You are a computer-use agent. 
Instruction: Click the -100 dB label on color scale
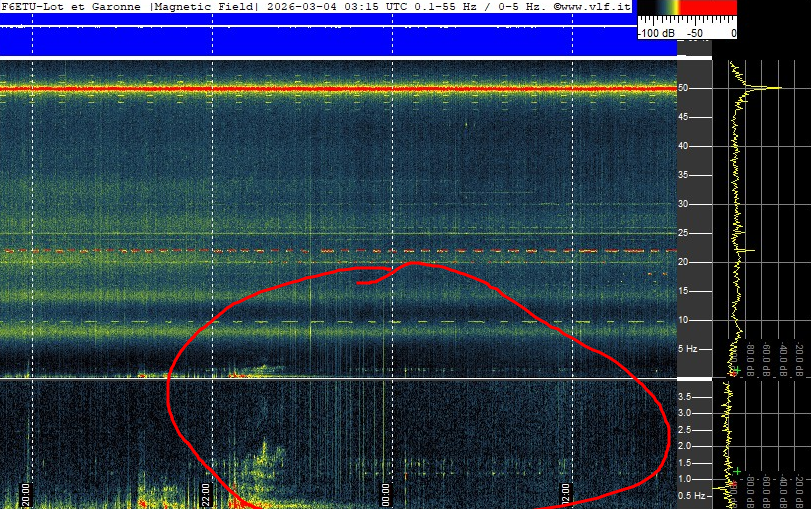pyautogui.click(x=655, y=33)
